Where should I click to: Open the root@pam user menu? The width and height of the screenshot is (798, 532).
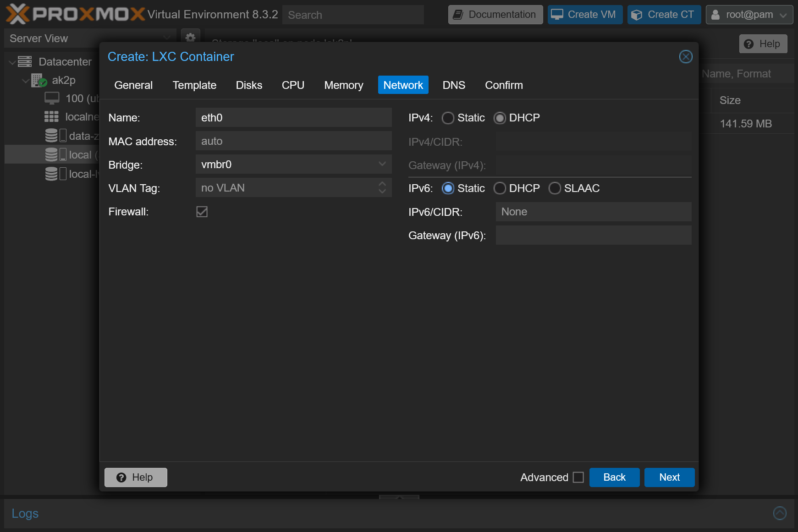click(x=749, y=15)
